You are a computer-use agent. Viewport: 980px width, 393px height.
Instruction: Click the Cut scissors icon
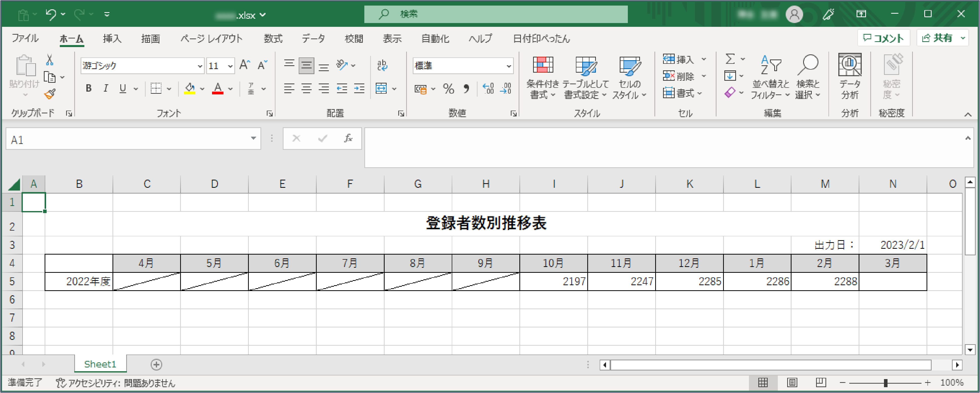click(x=49, y=60)
